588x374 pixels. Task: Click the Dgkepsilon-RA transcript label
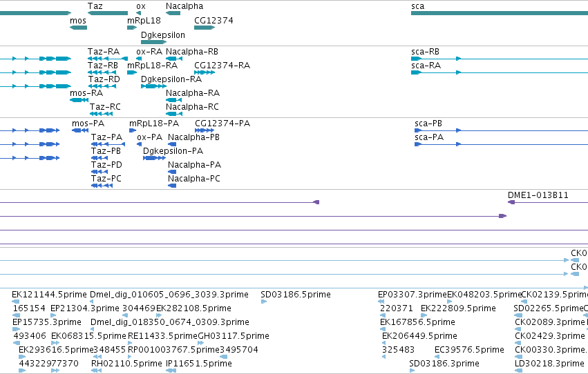(171, 79)
